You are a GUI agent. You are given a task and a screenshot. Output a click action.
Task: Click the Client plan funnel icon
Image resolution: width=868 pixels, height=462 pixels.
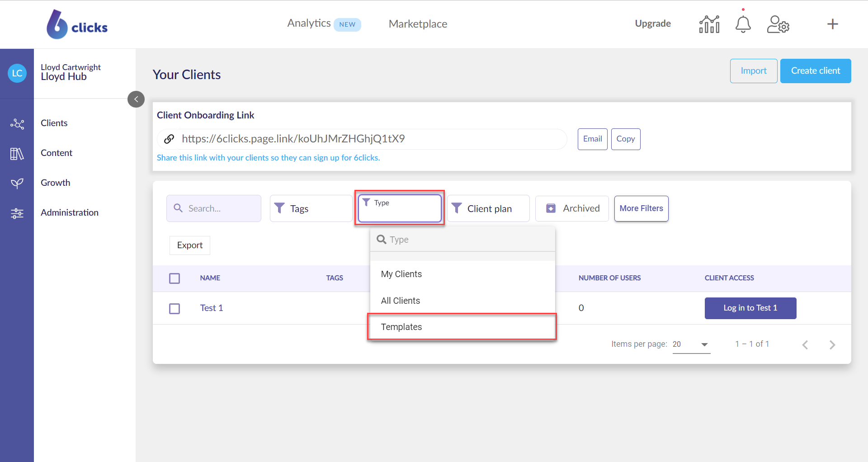pos(457,208)
